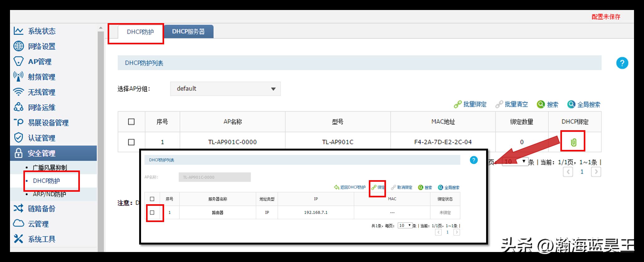Open 易展设备管理 menu entry
The image size is (644, 262).
[x=48, y=123]
